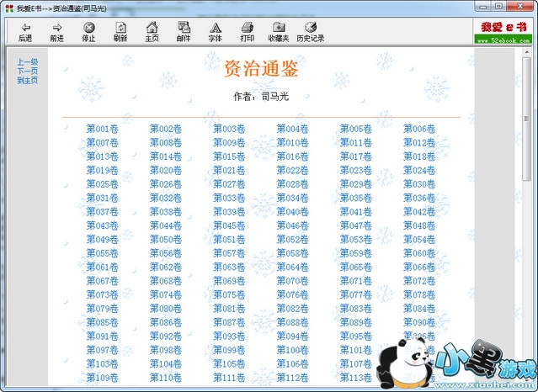Click the vertical scrollbar thumb
Image resolution: width=538 pixels, height=392 pixels.
coord(527,119)
